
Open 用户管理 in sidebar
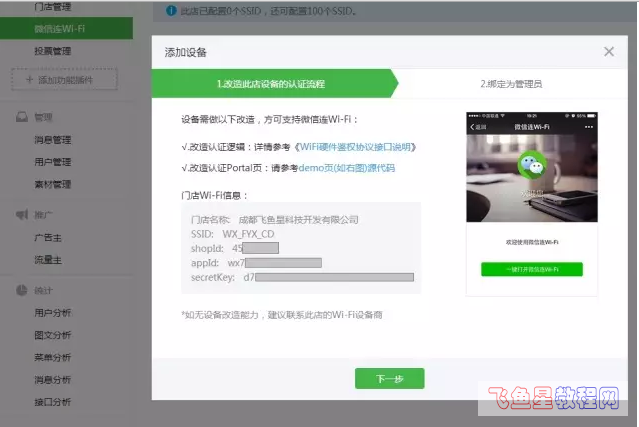click(53, 162)
